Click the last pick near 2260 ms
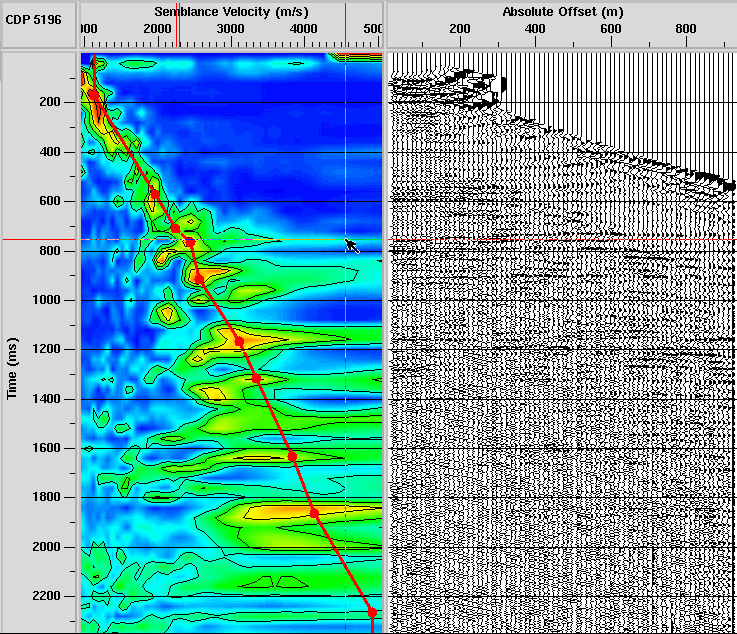 click(x=372, y=611)
